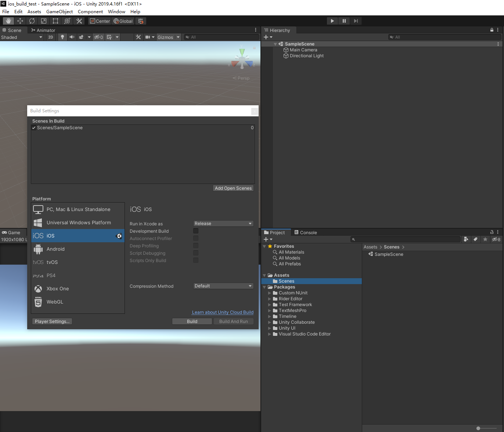Viewport: 504px width, 432px height.
Task: Toggle scene lighting bulb icon
Action: tap(62, 37)
